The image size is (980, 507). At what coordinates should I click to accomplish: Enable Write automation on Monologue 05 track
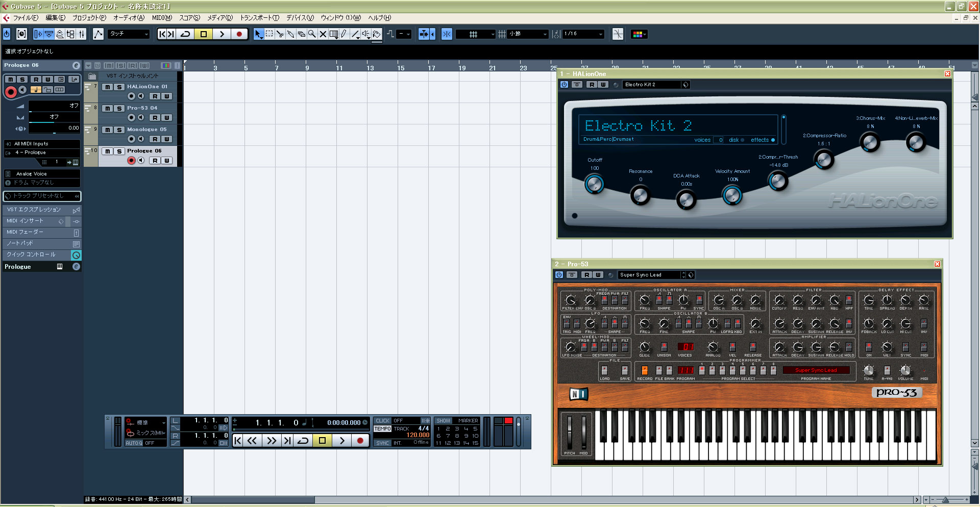pyautogui.click(x=166, y=139)
